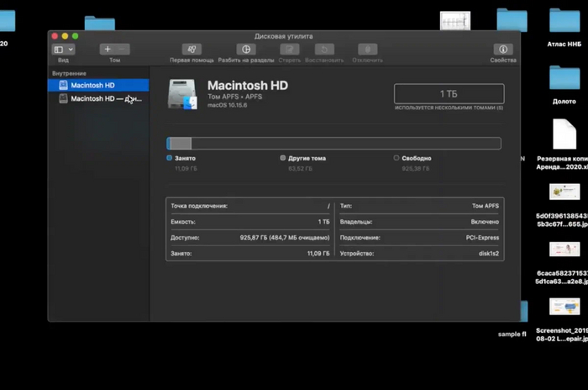Click the Свободно legend marker
This screenshot has width=588, height=390.
coord(396,158)
